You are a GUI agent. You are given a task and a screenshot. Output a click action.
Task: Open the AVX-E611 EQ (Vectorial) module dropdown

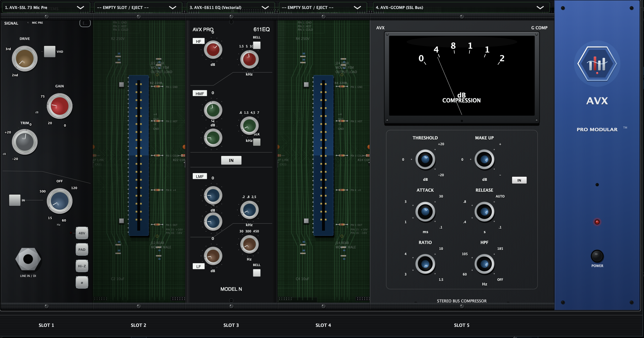[x=230, y=8]
